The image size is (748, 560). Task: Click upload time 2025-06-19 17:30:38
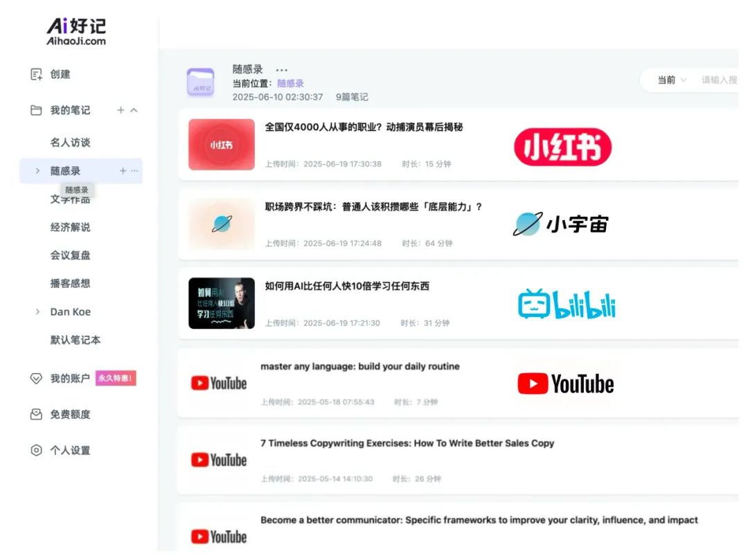point(343,164)
